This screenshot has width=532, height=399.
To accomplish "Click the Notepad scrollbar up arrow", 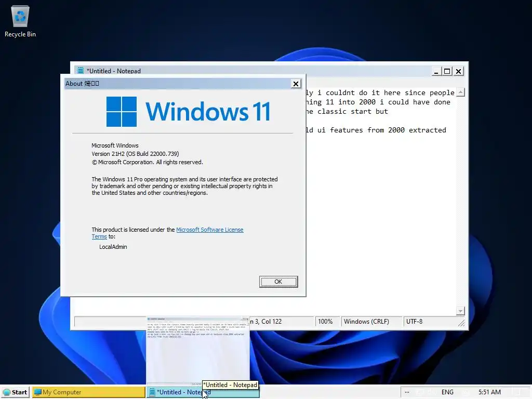I will point(460,92).
